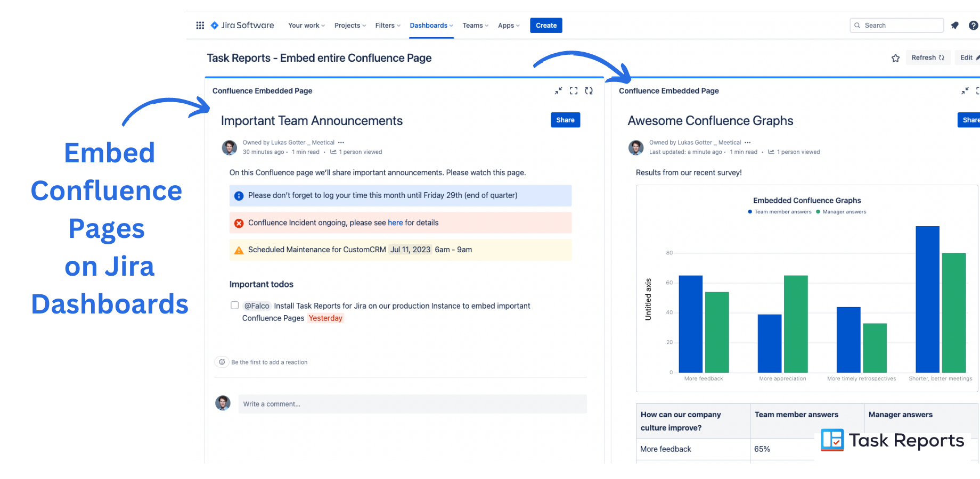Click the Write a comment field
Viewport: 980px width, 479px height.
pos(412,404)
